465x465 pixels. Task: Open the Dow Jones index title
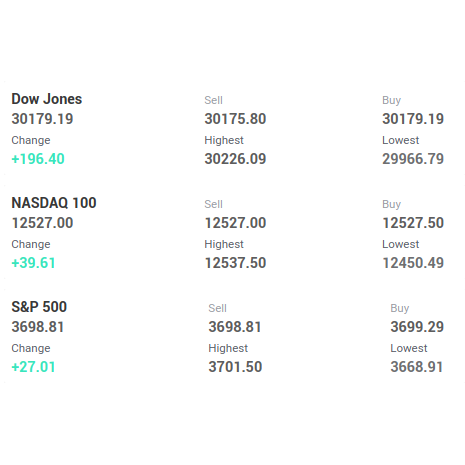click(x=47, y=99)
